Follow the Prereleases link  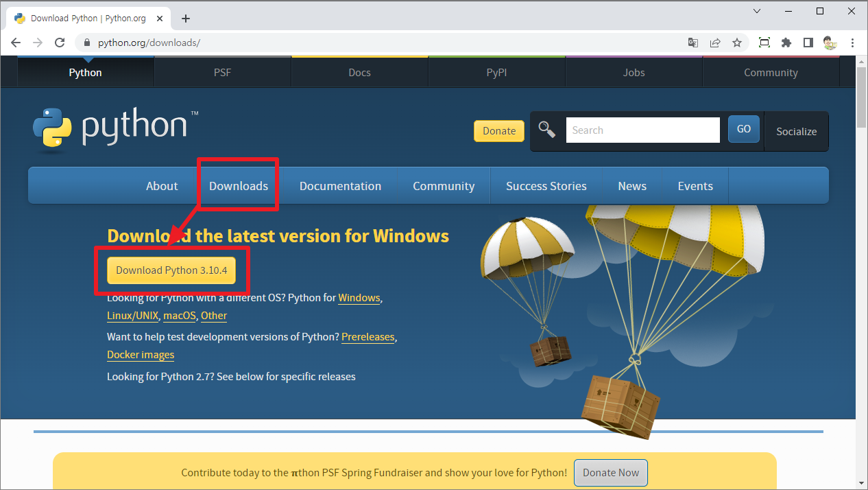pyautogui.click(x=368, y=337)
